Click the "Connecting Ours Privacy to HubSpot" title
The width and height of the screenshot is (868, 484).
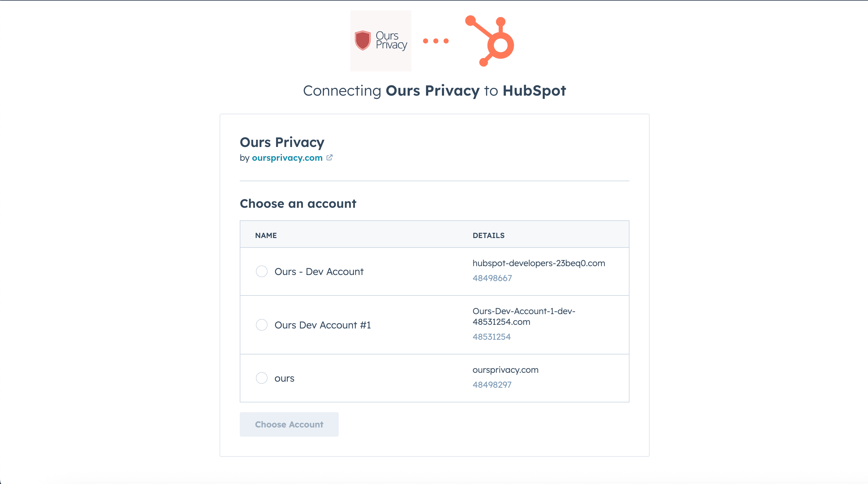click(434, 91)
